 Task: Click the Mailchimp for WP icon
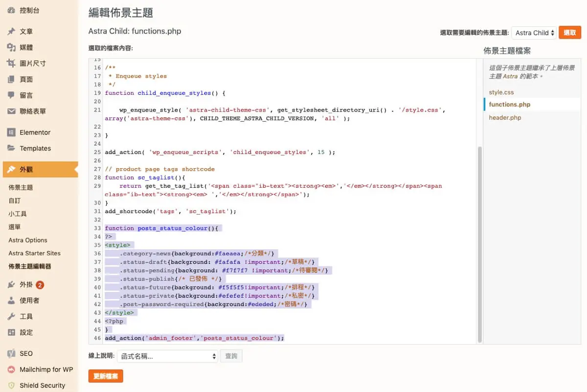pos(11,370)
